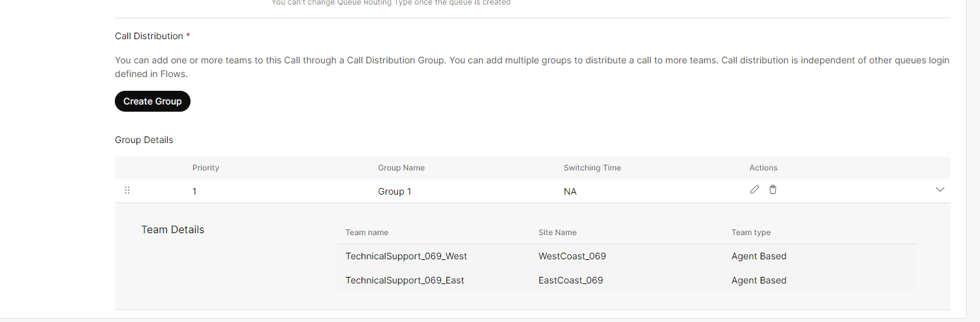Select the TechnicalSupport_069_East team name

tap(405, 280)
